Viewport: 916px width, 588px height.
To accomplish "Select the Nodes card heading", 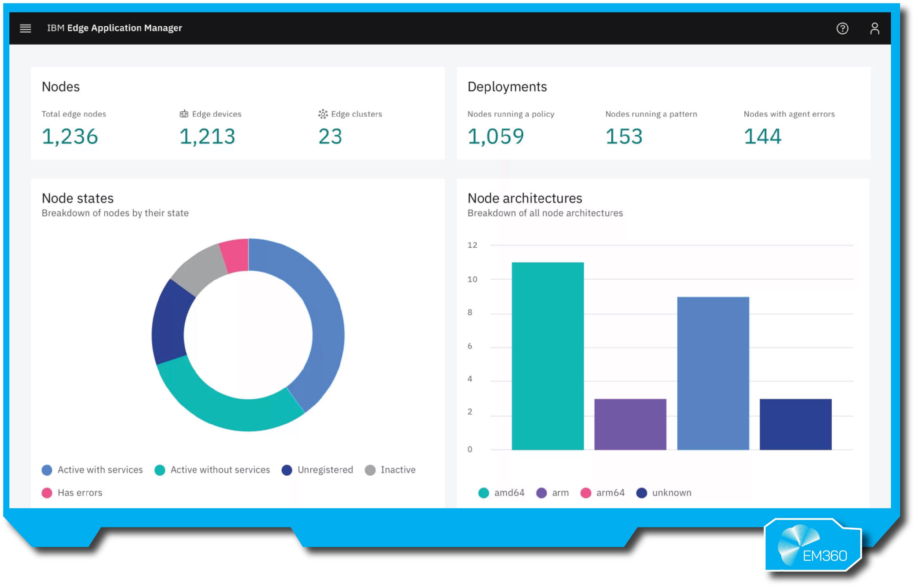I will (60, 87).
